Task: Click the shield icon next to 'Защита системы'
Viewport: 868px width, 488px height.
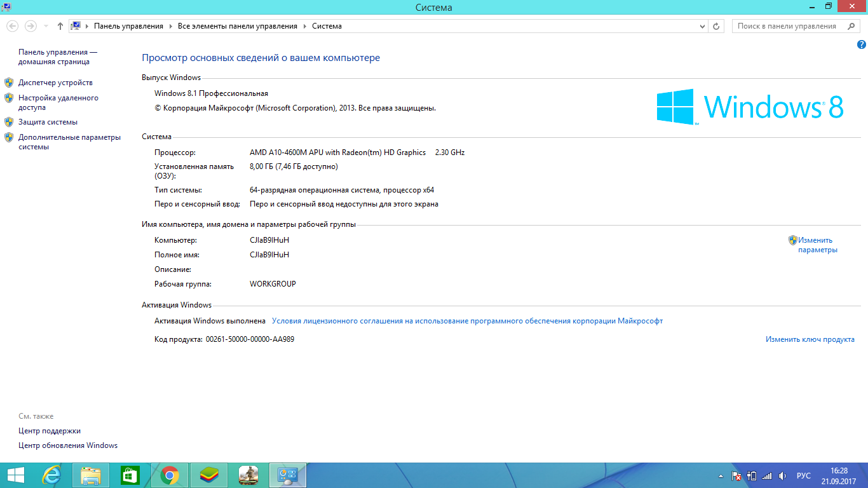Action: pos(9,122)
